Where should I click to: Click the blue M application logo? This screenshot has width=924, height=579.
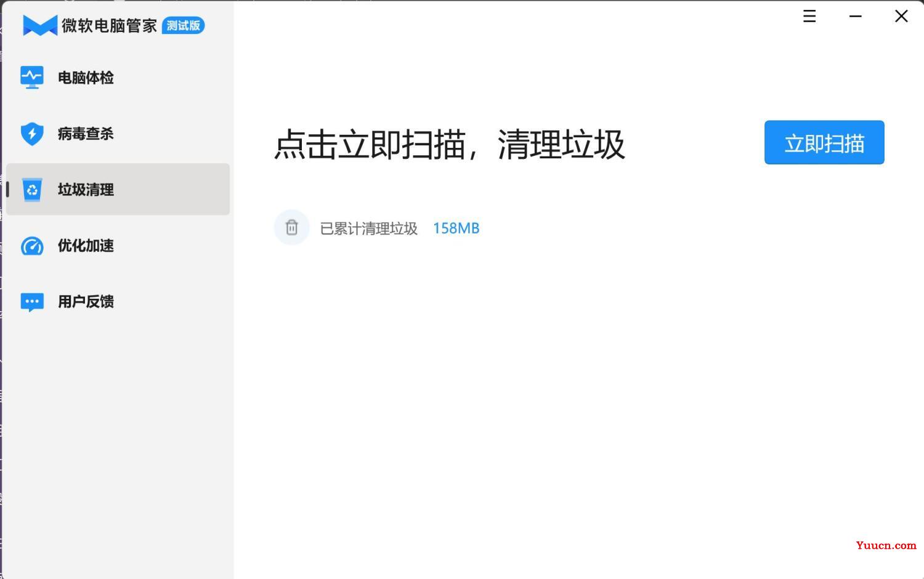pos(40,25)
